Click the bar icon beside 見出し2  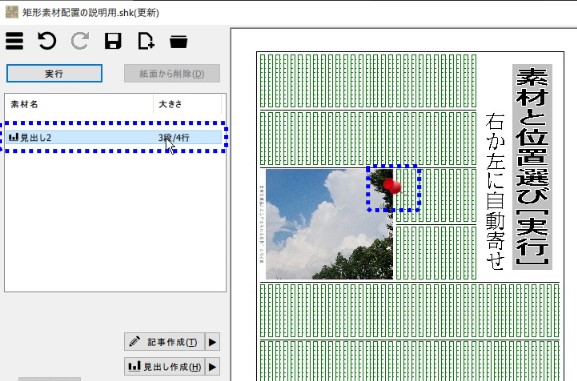coord(13,137)
